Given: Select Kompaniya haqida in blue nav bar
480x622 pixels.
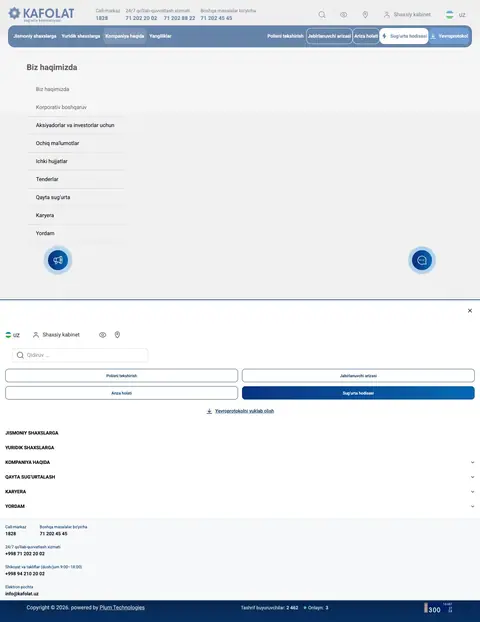Looking at the screenshot, I should pos(125,36).
